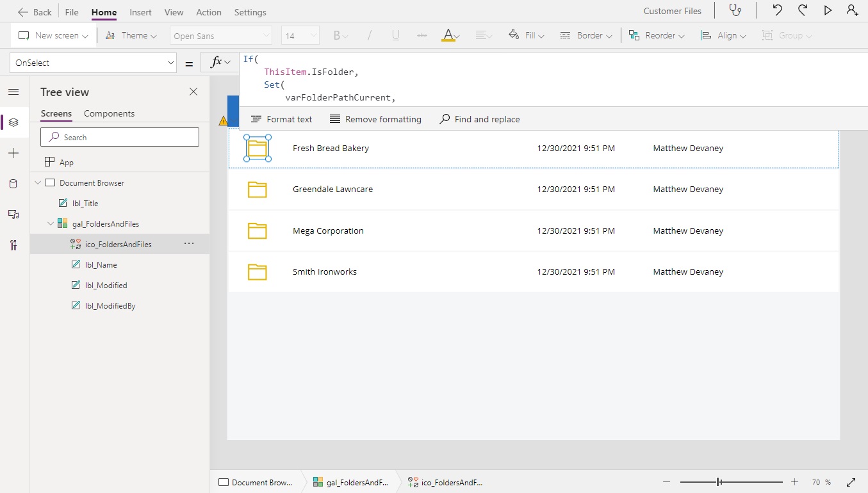Toggle underline formatting
The width and height of the screenshot is (868, 493).
point(396,35)
